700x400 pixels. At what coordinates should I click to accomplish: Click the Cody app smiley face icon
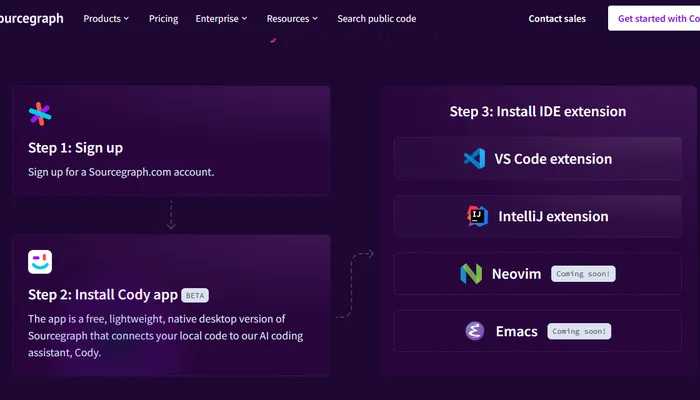pos(40,262)
